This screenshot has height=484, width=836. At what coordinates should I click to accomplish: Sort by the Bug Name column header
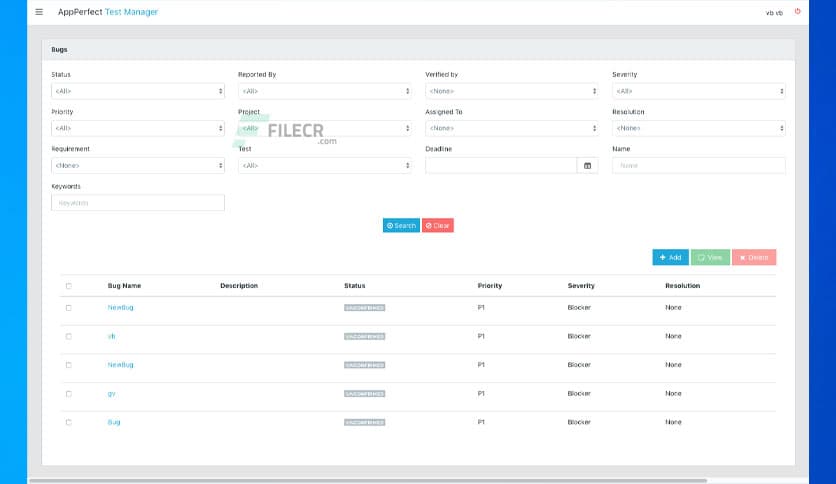click(x=124, y=286)
